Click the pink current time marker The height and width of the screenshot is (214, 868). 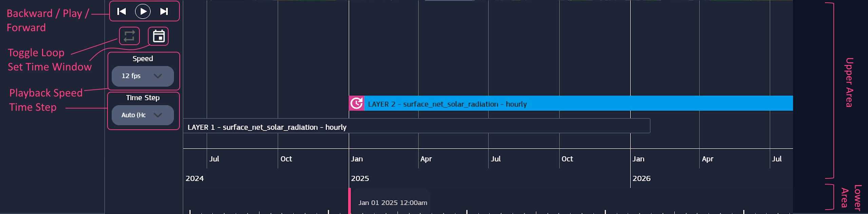[349, 201]
